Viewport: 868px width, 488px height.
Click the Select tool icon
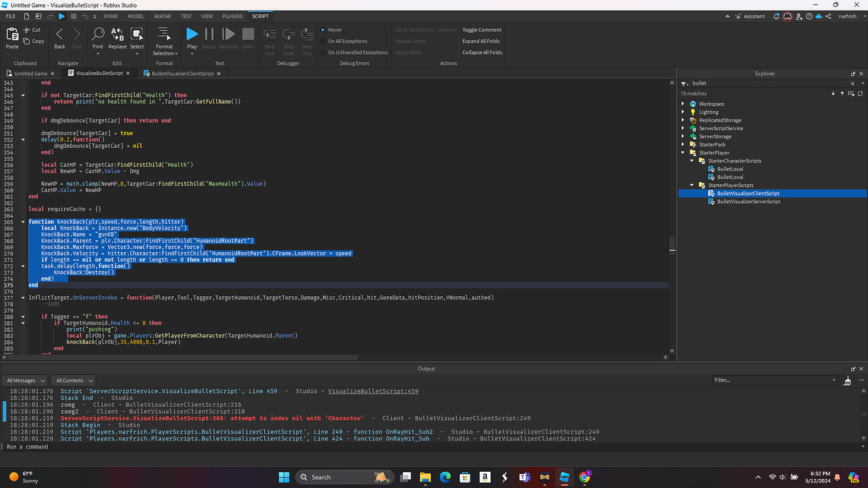pyautogui.click(x=136, y=34)
